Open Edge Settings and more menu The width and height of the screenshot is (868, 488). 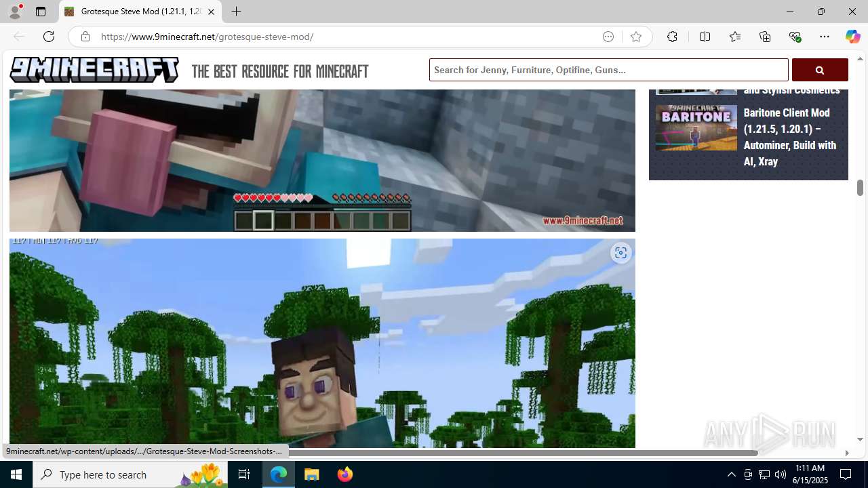[x=825, y=37]
